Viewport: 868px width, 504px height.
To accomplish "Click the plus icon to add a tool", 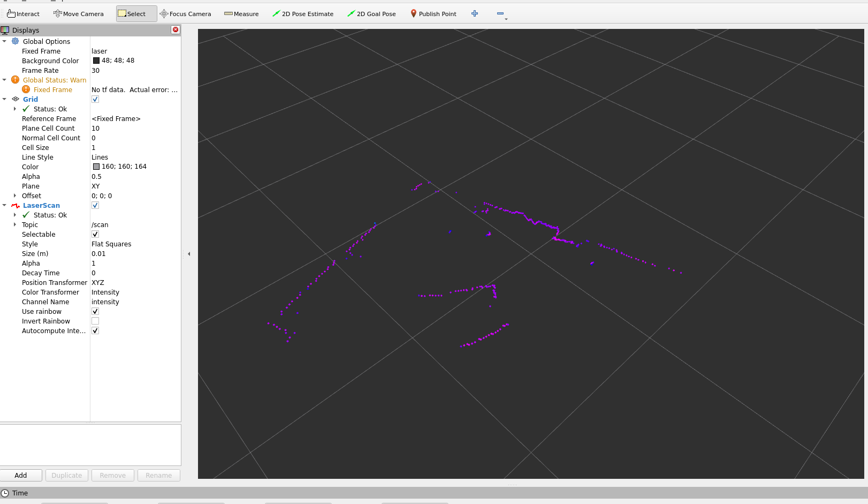I will [x=474, y=13].
